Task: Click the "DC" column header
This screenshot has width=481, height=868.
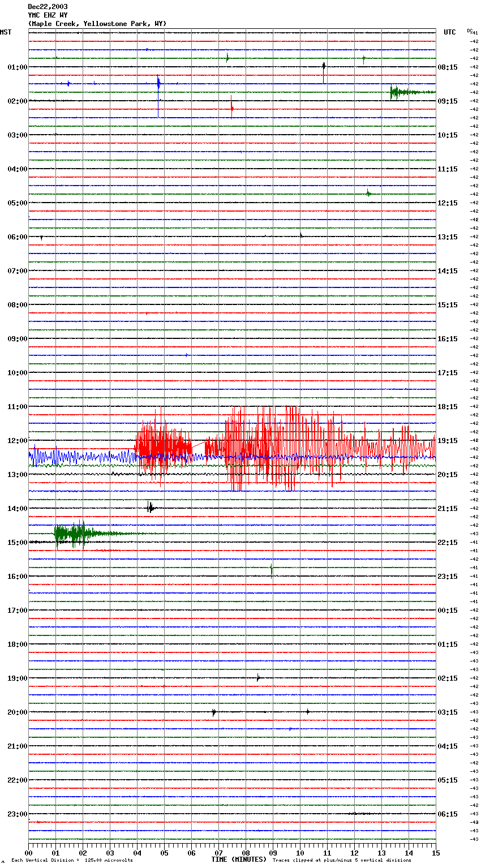Action: pos(470,31)
